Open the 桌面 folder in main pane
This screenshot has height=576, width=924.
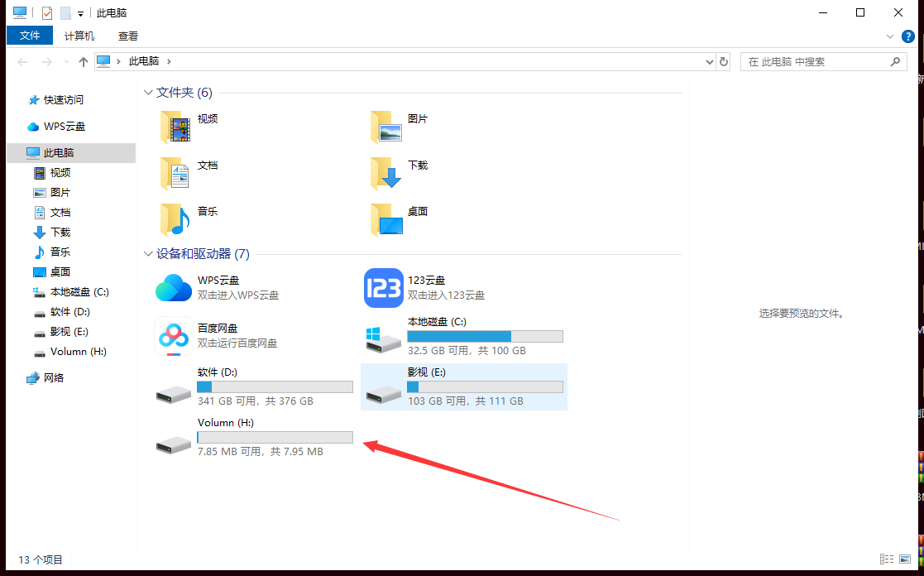386,219
